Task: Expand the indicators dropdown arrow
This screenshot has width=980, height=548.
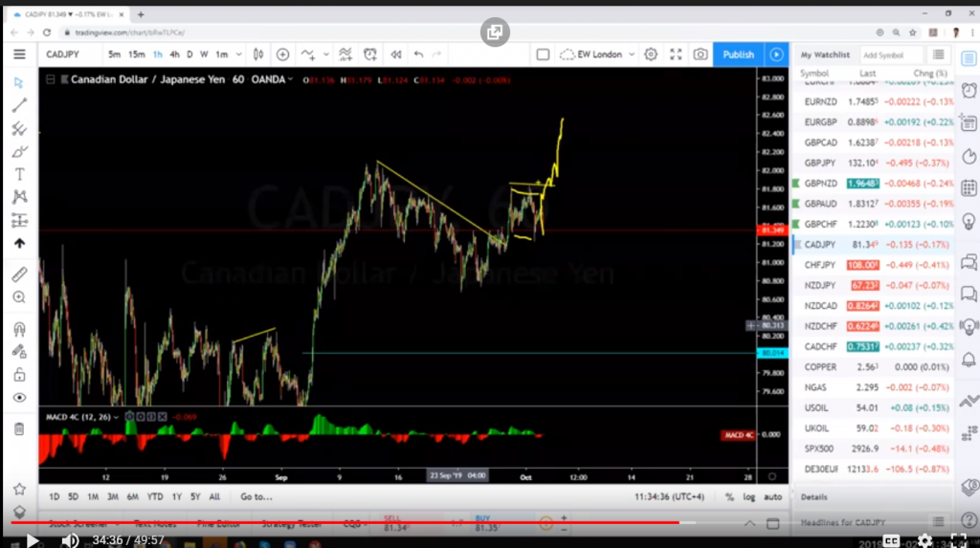Action: point(325,55)
